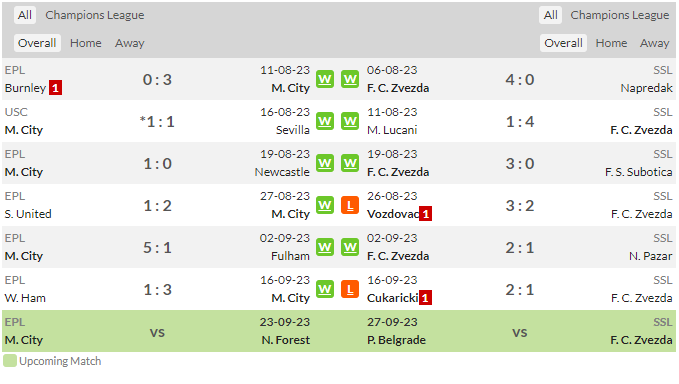Click the Upcoming Match legend swatch
This screenshot has height=384, width=679.
click(10, 361)
